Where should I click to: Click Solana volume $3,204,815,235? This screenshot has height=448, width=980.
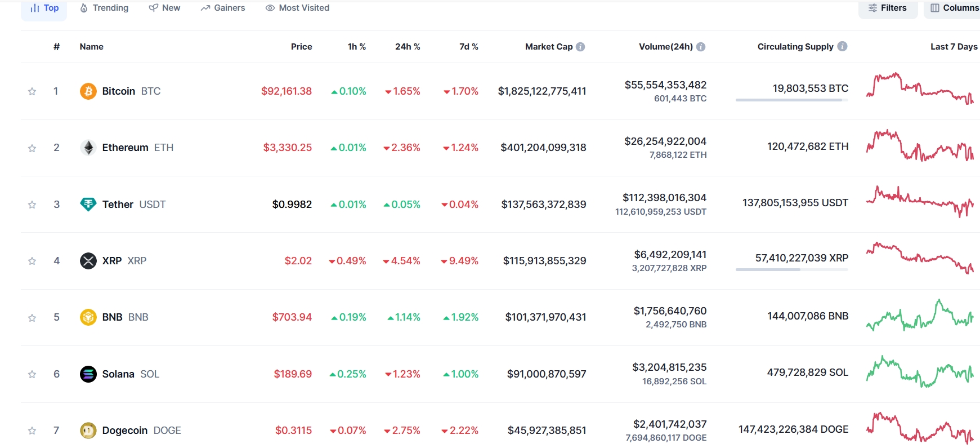pyautogui.click(x=669, y=367)
